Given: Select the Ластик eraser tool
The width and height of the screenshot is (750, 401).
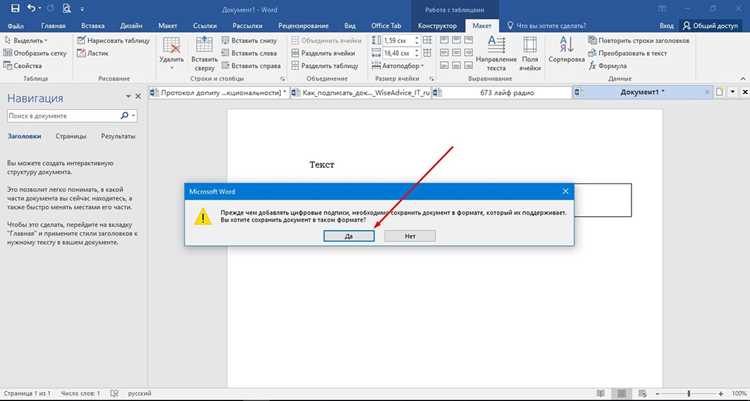Looking at the screenshot, I should point(93,53).
